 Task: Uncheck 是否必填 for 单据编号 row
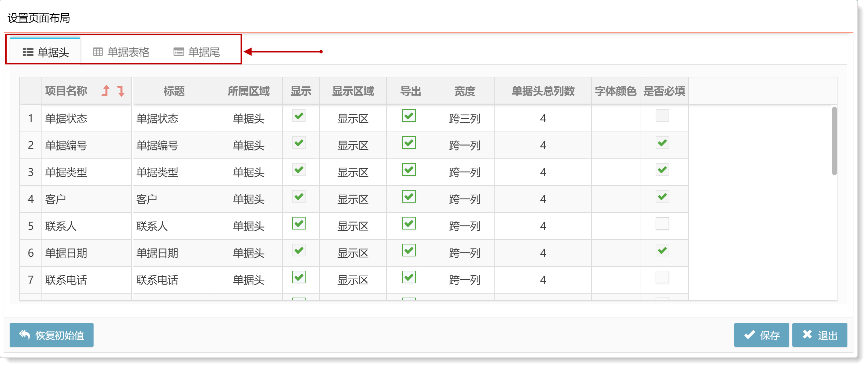coord(662,143)
